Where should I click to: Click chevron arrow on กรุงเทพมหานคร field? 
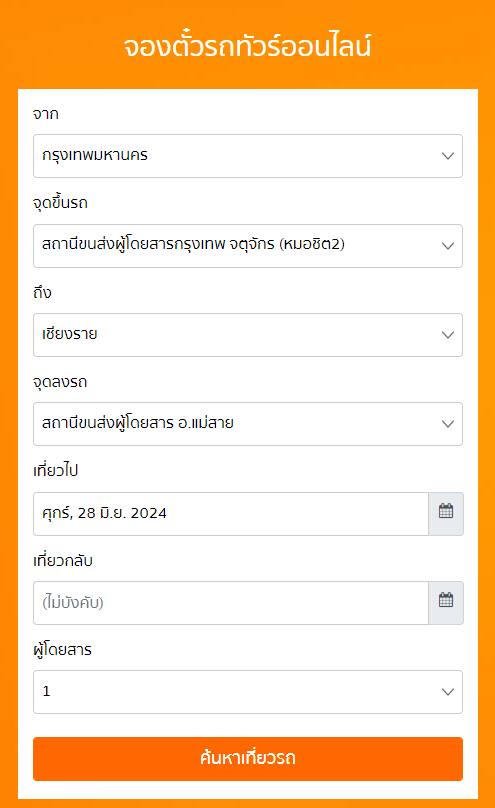pos(448,156)
